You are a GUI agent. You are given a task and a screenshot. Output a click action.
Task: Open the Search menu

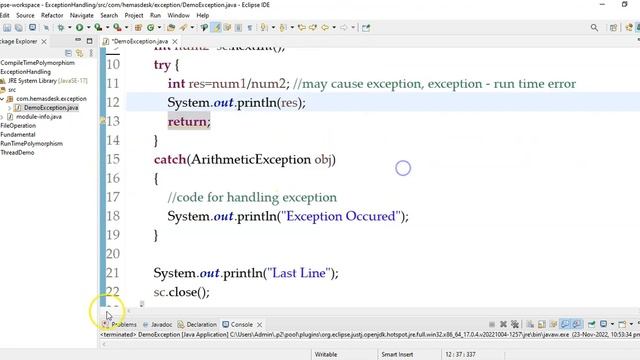[109, 15]
